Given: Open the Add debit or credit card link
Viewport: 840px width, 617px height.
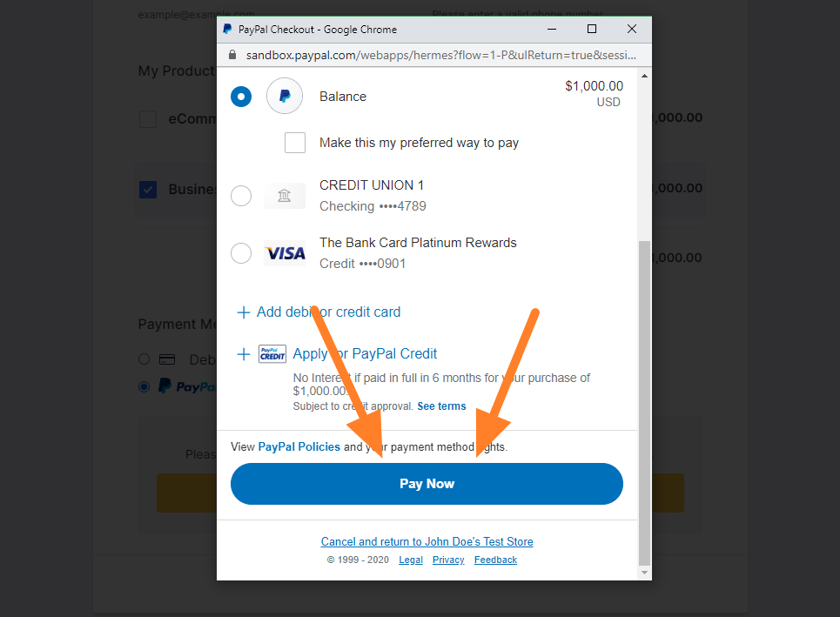Looking at the screenshot, I should tap(328, 312).
